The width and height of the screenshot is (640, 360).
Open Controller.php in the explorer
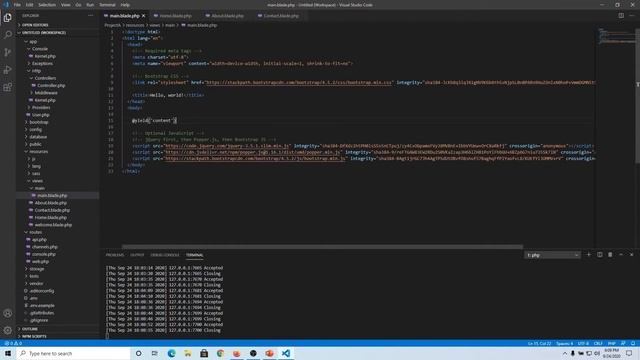click(51, 86)
